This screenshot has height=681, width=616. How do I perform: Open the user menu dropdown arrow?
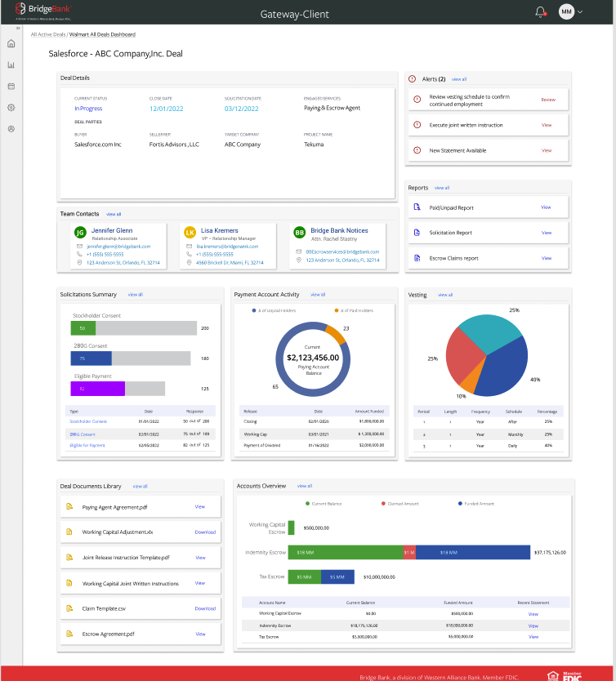click(x=580, y=11)
